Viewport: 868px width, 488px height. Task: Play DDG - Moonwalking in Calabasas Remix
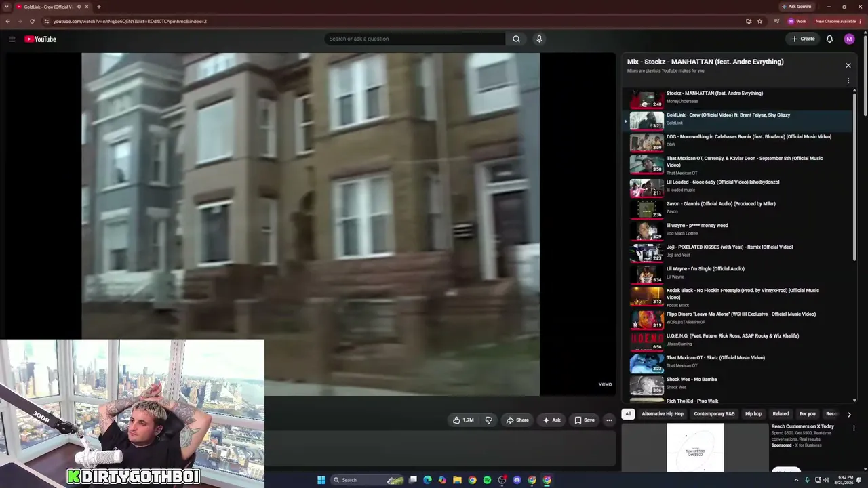738,142
